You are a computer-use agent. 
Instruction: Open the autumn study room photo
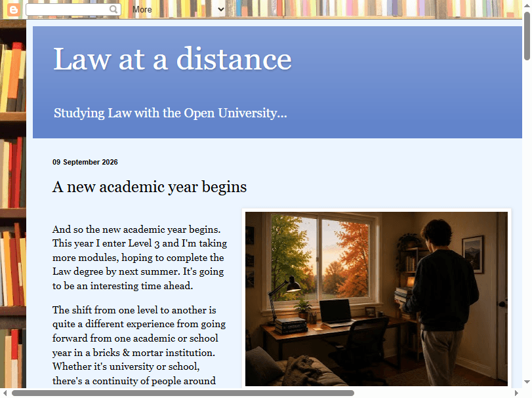click(377, 299)
